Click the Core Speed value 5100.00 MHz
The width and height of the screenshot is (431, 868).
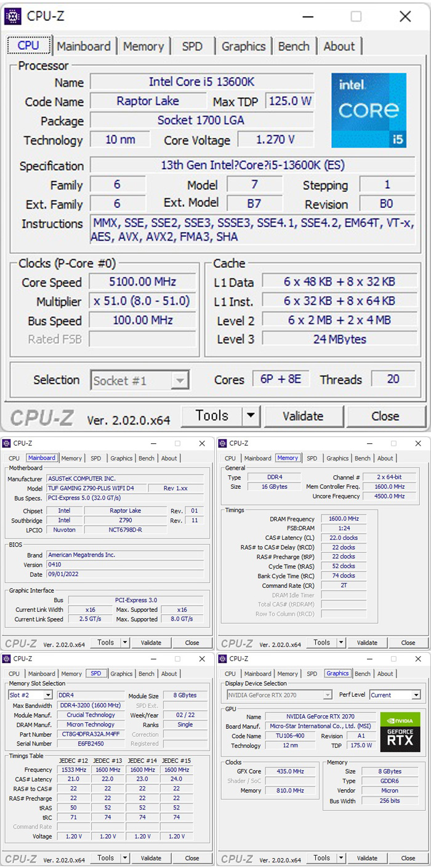pos(143,282)
